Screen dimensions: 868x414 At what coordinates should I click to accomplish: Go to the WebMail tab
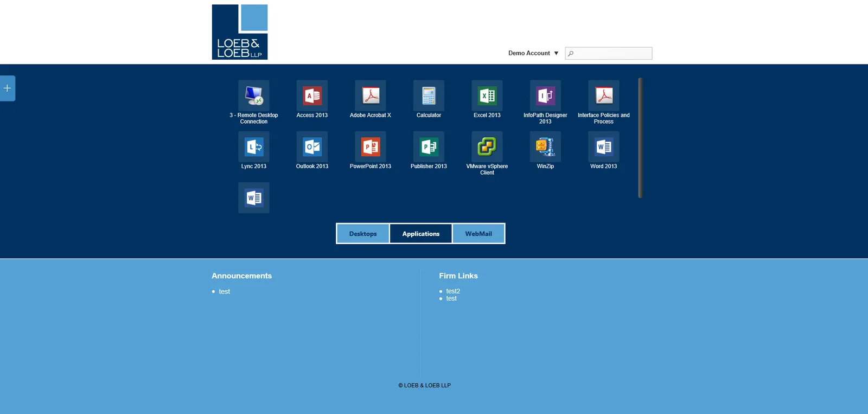point(478,234)
